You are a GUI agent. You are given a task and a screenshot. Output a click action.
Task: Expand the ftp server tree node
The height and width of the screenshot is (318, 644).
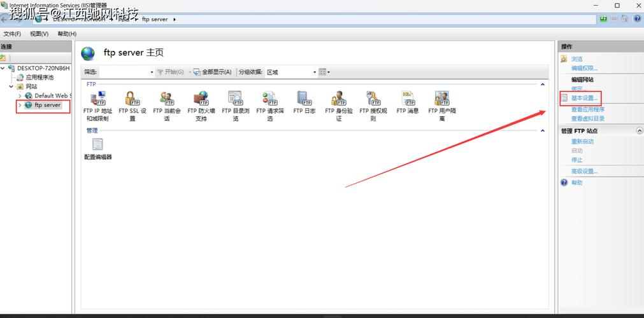tap(20, 105)
